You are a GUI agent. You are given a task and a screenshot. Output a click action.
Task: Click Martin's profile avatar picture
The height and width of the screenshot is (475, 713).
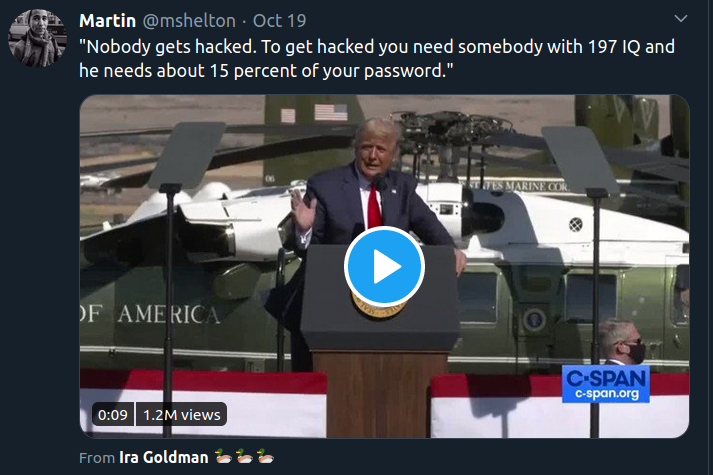coord(38,39)
